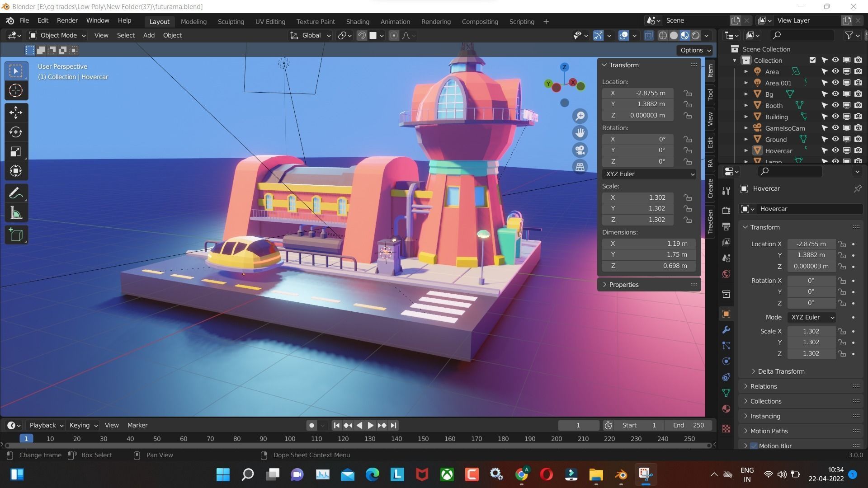Click the timeline horizontal scrollbar
This screenshot has width=868, height=488.
click(x=358, y=446)
